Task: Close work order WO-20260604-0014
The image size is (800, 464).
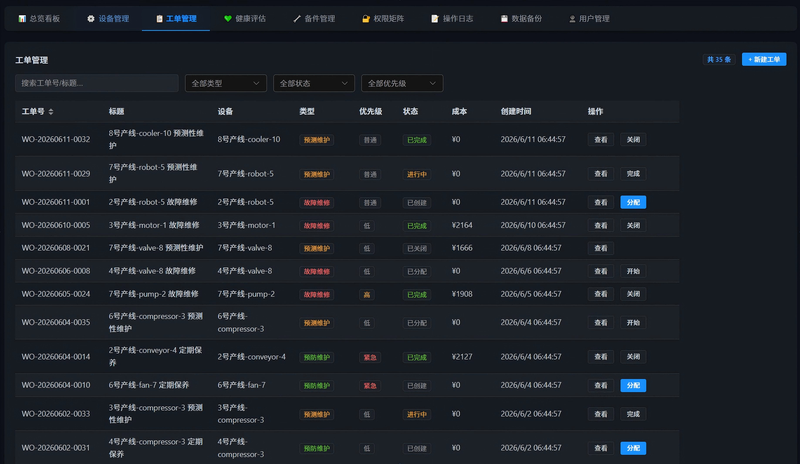Action: [633, 357]
